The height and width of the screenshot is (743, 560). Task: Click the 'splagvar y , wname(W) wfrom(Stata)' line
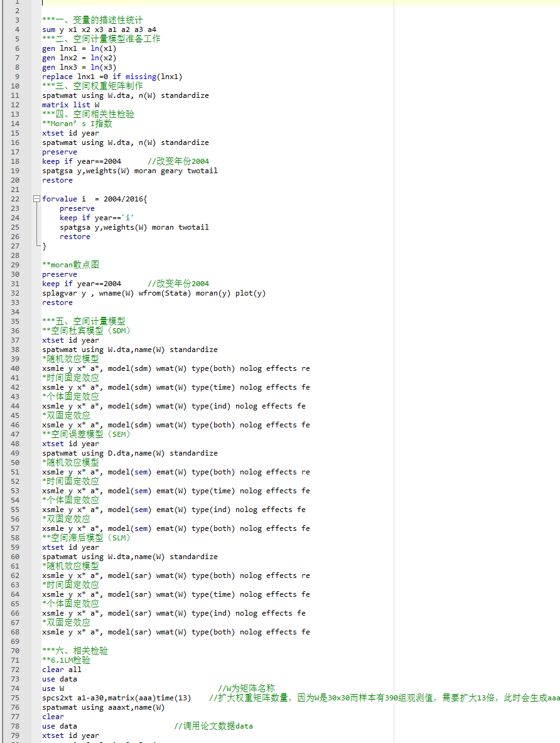click(154, 293)
